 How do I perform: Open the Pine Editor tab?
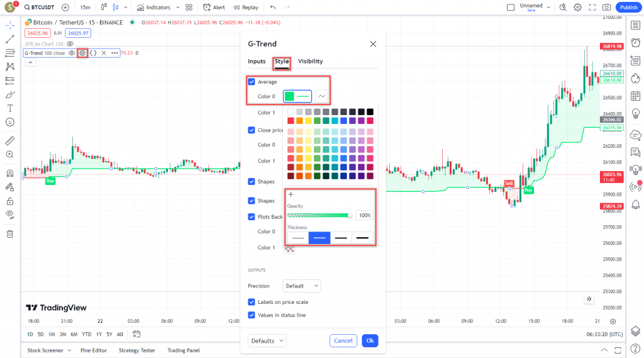(x=94, y=350)
